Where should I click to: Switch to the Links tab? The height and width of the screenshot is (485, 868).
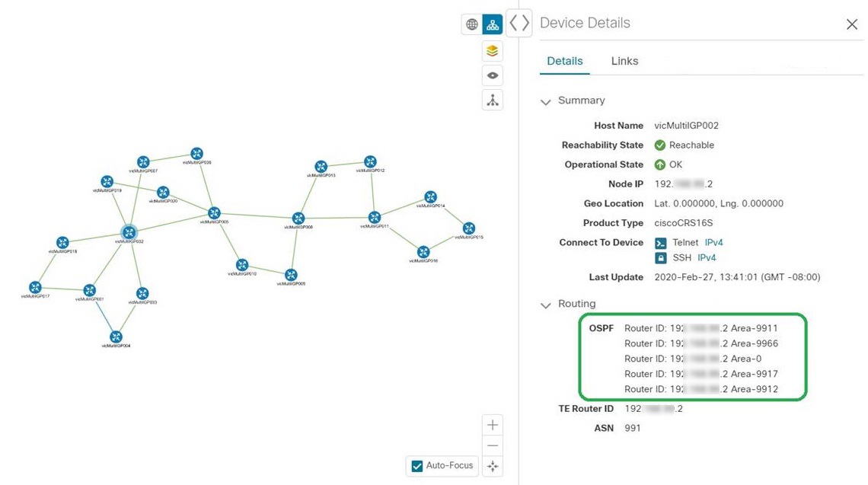tap(624, 60)
